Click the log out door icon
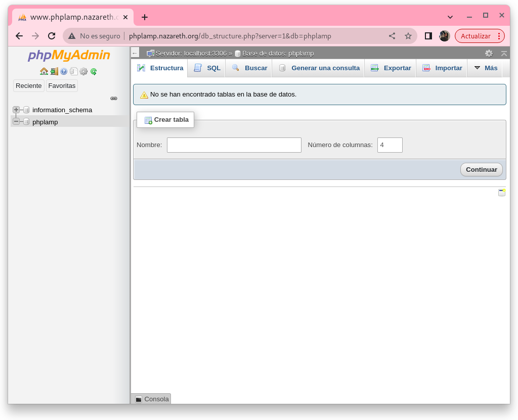The height and width of the screenshot is (420, 518). (54, 71)
